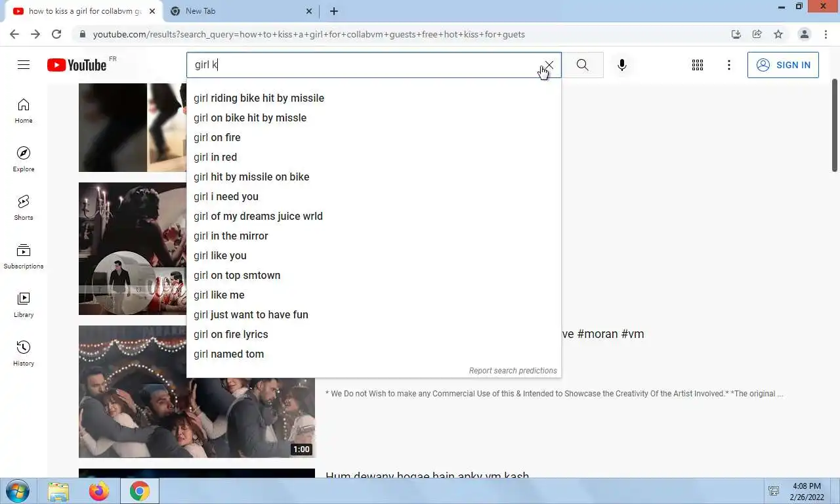This screenshot has height=504, width=840.
Task: Choose suggestion 'girl i need you'
Action: (374, 196)
